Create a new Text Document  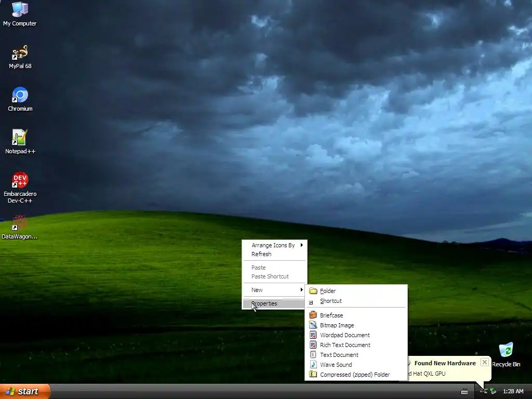pos(356,354)
